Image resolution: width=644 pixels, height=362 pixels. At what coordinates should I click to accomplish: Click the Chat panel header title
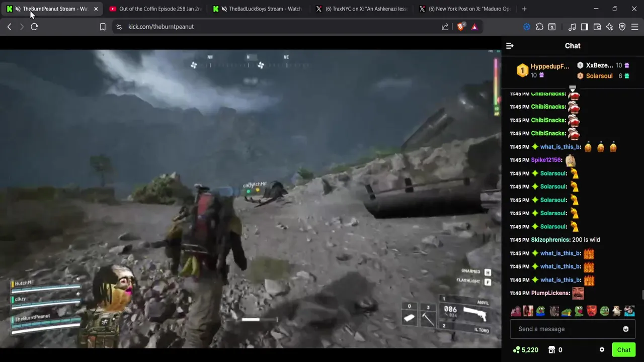point(573,46)
